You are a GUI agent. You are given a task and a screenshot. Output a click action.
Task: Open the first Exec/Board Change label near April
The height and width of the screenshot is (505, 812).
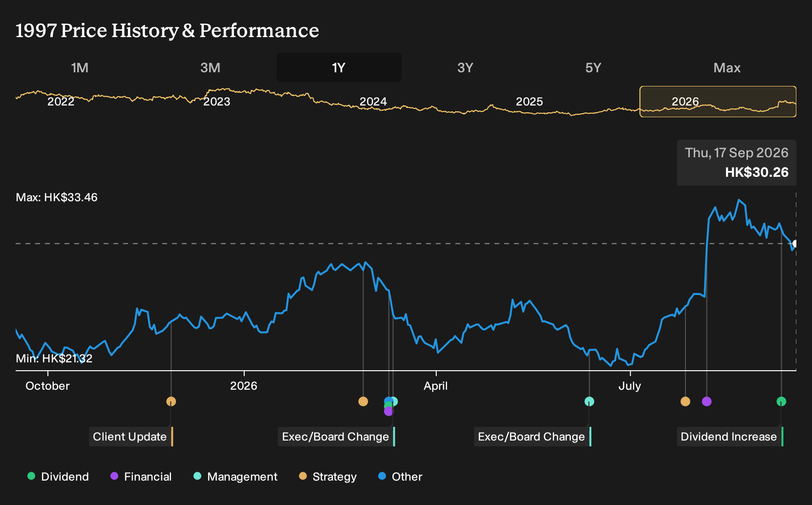[337, 437]
